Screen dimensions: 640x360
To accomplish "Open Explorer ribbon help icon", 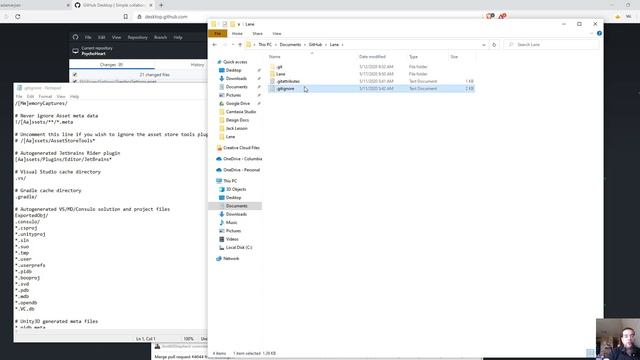I will (x=599, y=33).
